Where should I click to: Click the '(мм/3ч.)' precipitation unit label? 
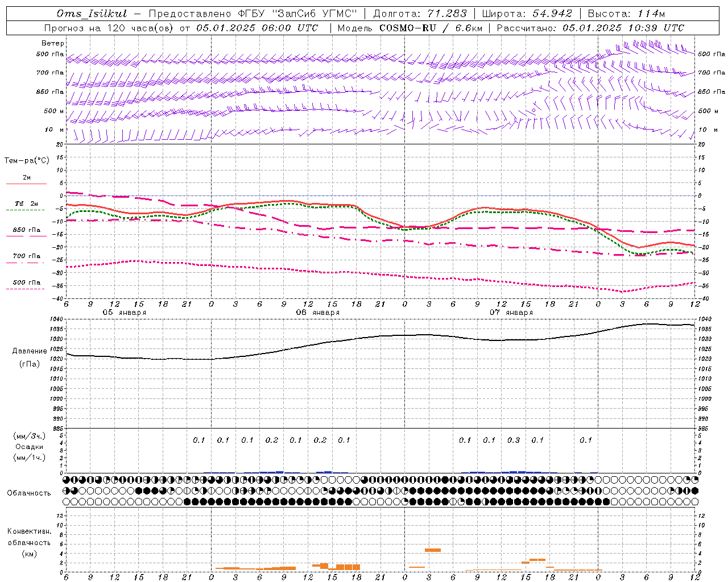[30, 436]
